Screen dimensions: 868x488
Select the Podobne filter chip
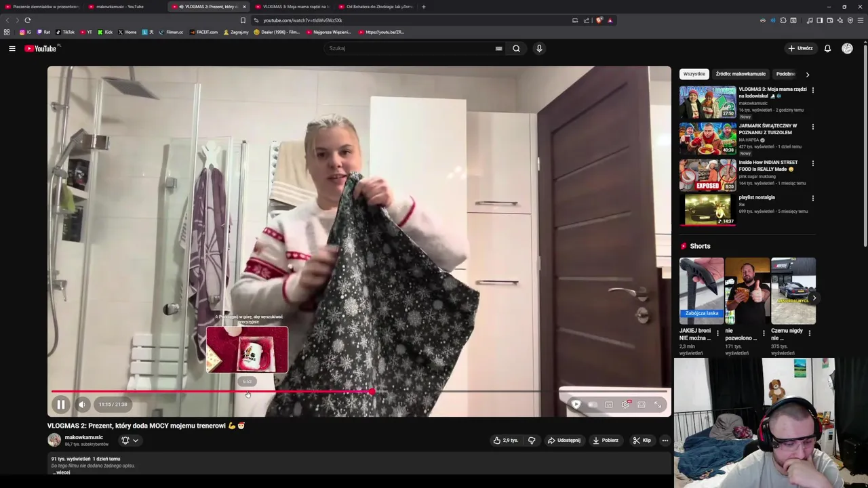point(785,74)
